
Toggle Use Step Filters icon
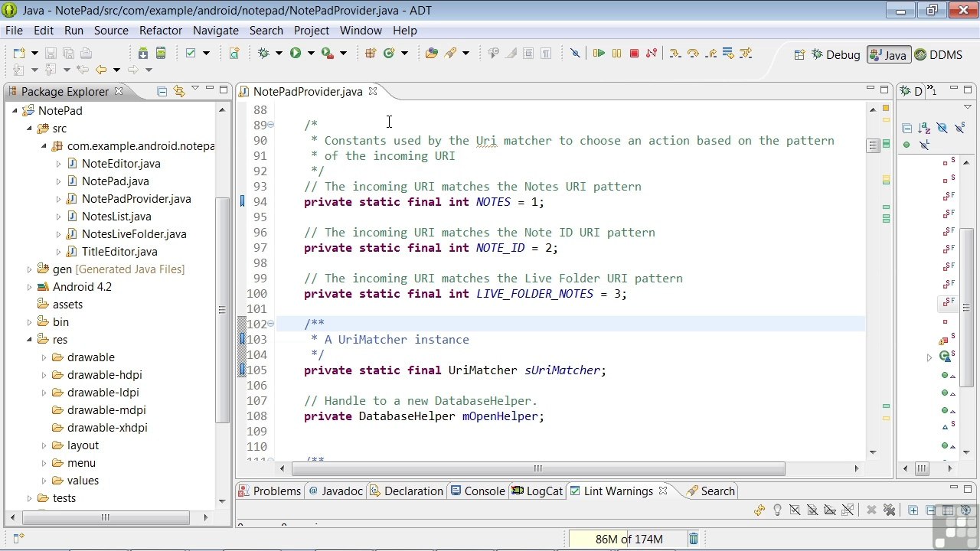746,53
